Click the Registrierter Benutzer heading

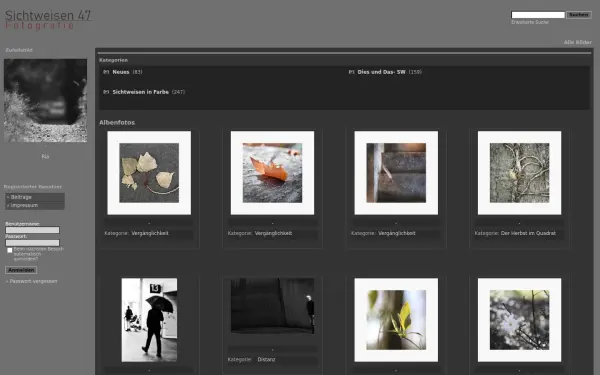point(33,187)
